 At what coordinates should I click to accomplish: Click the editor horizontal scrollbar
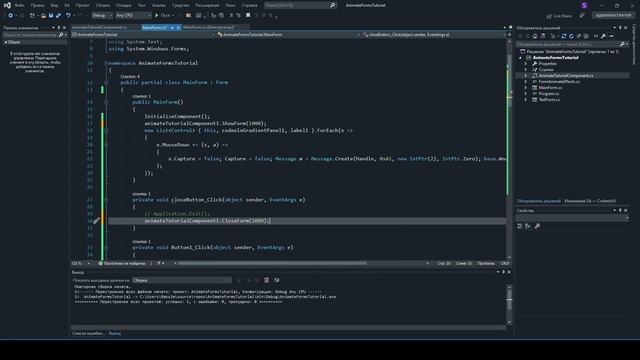pyautogui.click(x=302, y=264)
